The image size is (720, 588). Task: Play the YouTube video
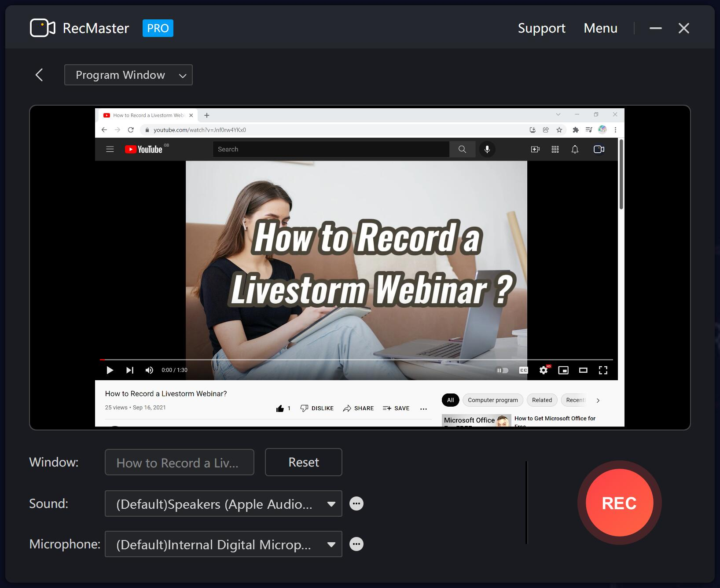click(110, 370)
